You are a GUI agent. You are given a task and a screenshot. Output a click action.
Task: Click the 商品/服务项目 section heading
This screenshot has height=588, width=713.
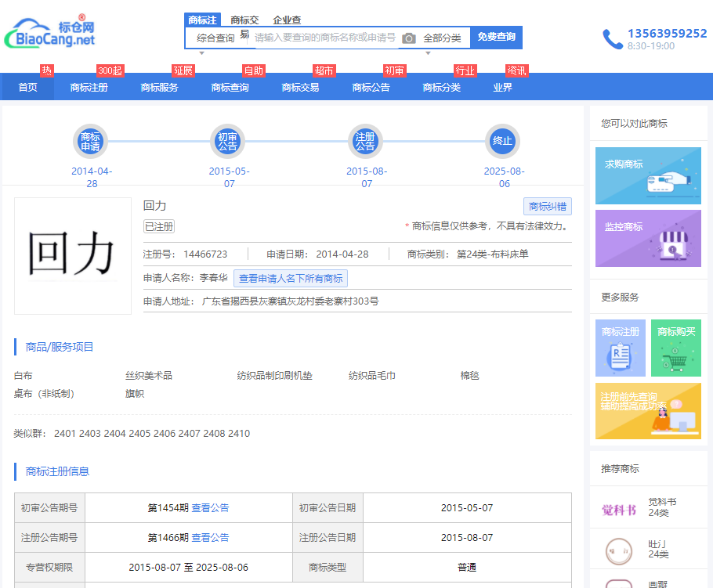click(x=59, y=347)
